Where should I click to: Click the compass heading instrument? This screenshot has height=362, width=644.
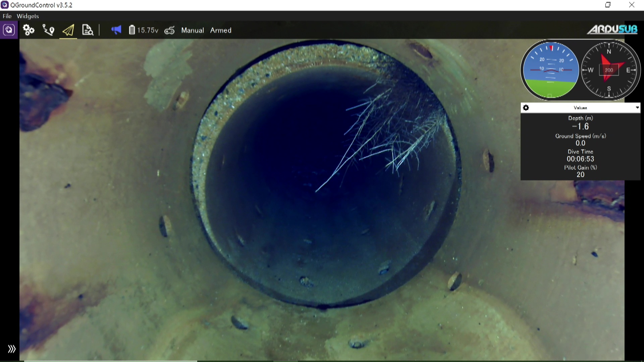pos(609,70)
